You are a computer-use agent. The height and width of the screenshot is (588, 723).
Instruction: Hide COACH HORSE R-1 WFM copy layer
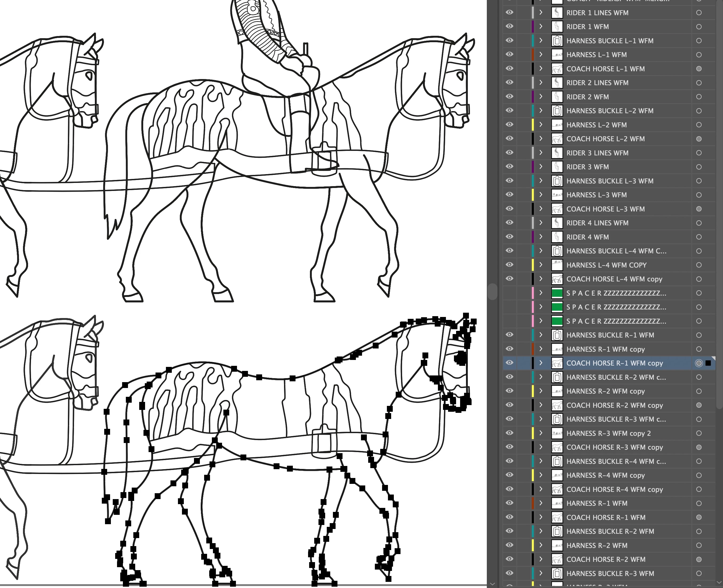(510, 363)
